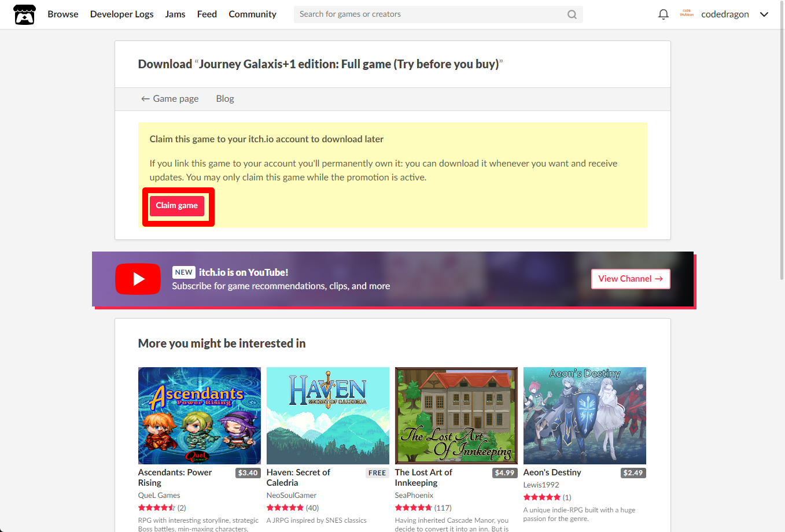Click Aeon's Destiny title link
Image resolution: width=785 pixels, height=532 pixels.
552,472
